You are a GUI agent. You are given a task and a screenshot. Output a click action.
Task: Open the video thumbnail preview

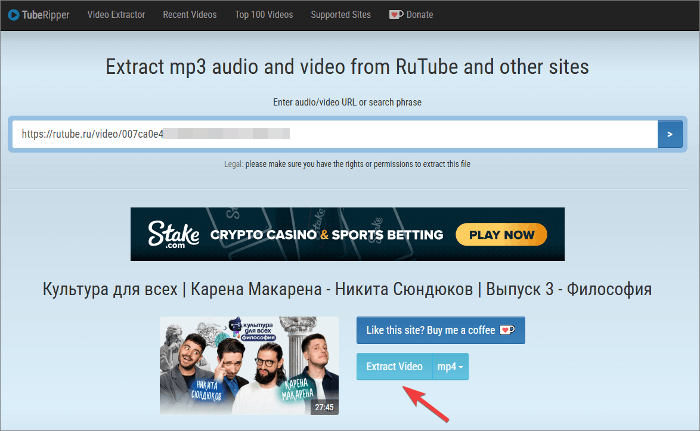(x=250, y=365)
